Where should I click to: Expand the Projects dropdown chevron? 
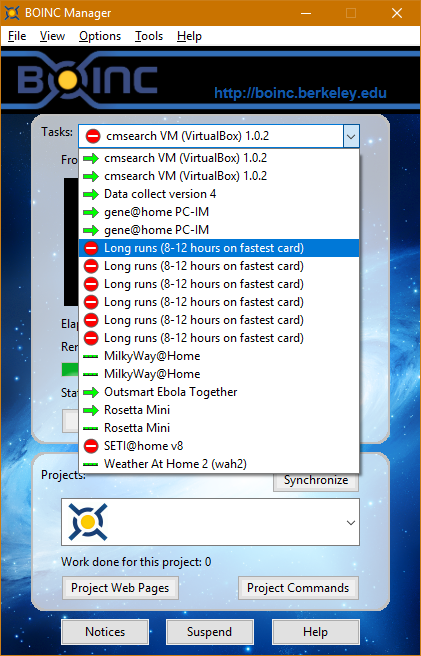[x=351, y=523]
